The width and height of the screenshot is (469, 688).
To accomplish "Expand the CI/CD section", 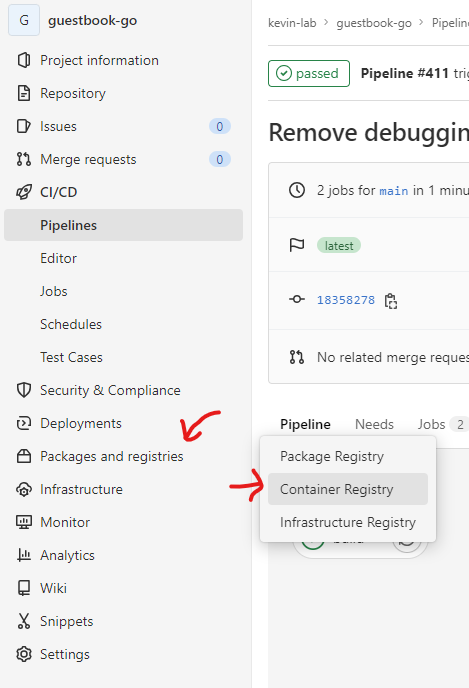I will (x=59, y=192).
